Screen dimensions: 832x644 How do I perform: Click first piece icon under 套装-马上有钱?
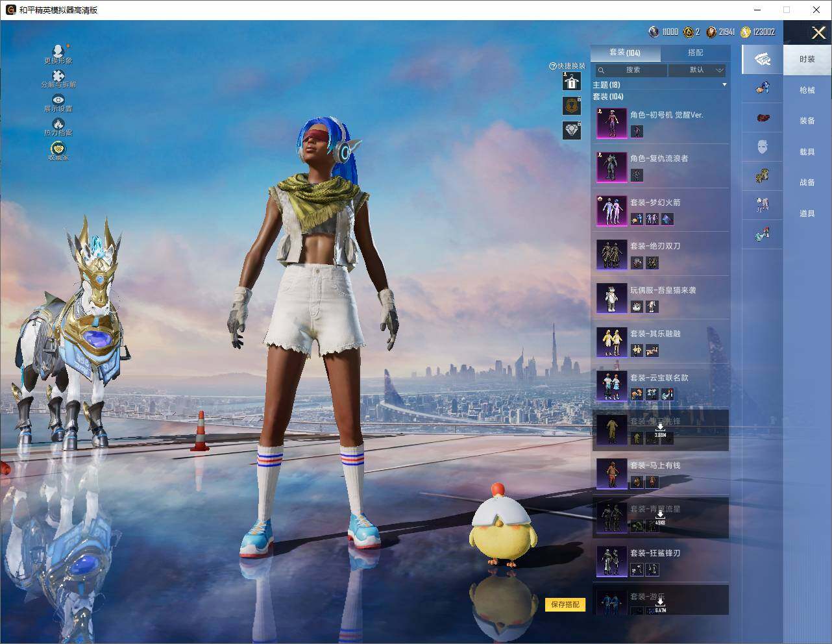tap(637, 482)
